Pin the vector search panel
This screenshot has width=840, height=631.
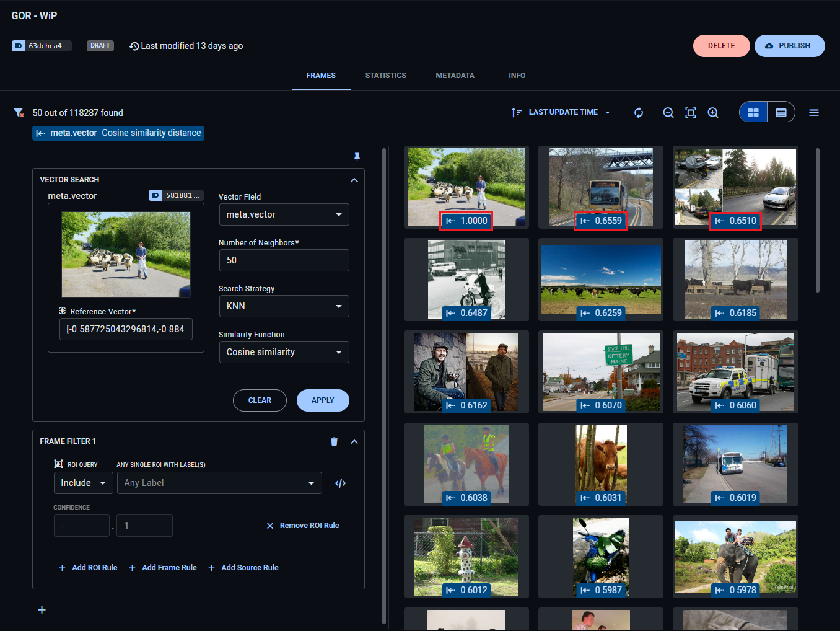(357, 156)
